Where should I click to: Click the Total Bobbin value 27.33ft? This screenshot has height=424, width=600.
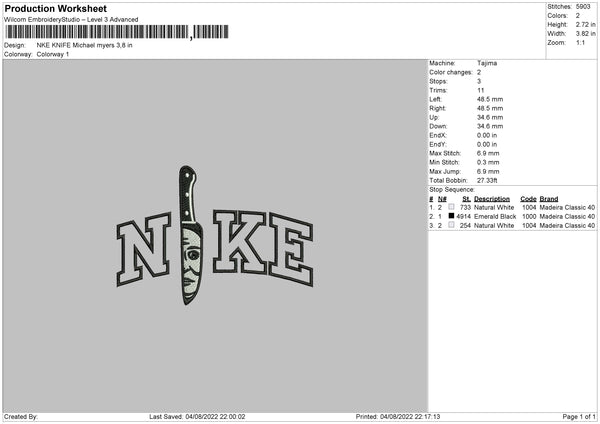[487, 181]
